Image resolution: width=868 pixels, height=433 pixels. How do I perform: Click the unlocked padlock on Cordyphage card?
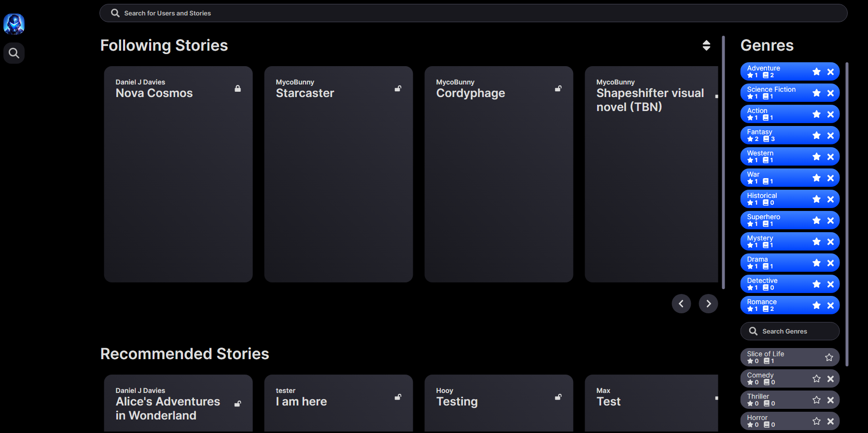pyautogui.click(x=558, y=89)
